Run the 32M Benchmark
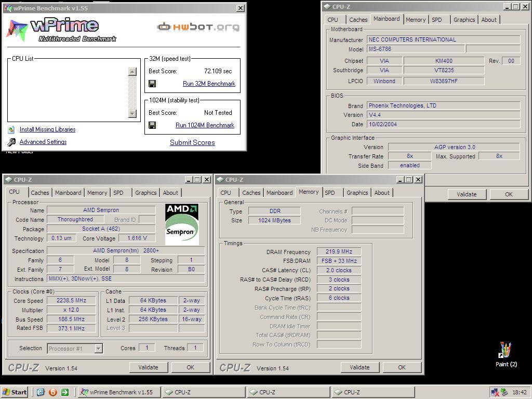Screen dimensions: 532x399 [x=209, y=84]
